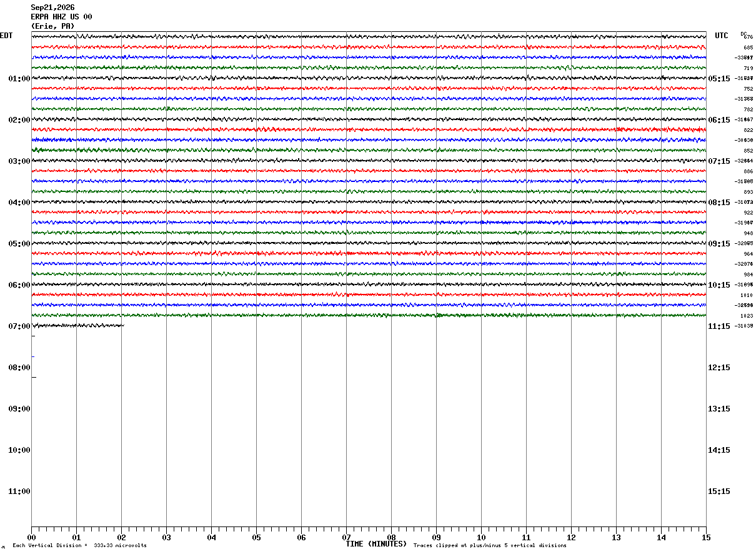
Task: Click minute 15 at the axis end
Action: point(706,537)
